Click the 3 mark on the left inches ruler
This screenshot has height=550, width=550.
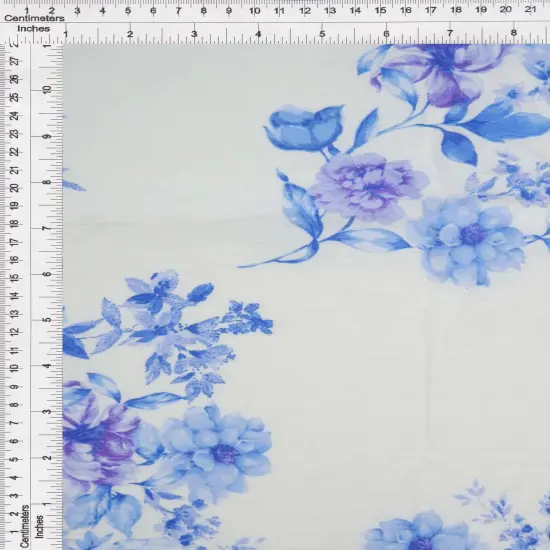click(47, 411)
